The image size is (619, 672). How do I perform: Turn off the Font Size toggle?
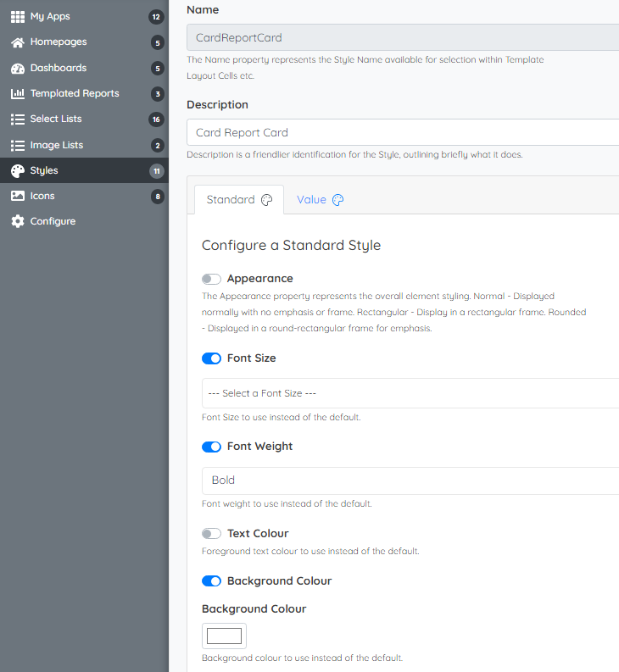coord(211,358)
